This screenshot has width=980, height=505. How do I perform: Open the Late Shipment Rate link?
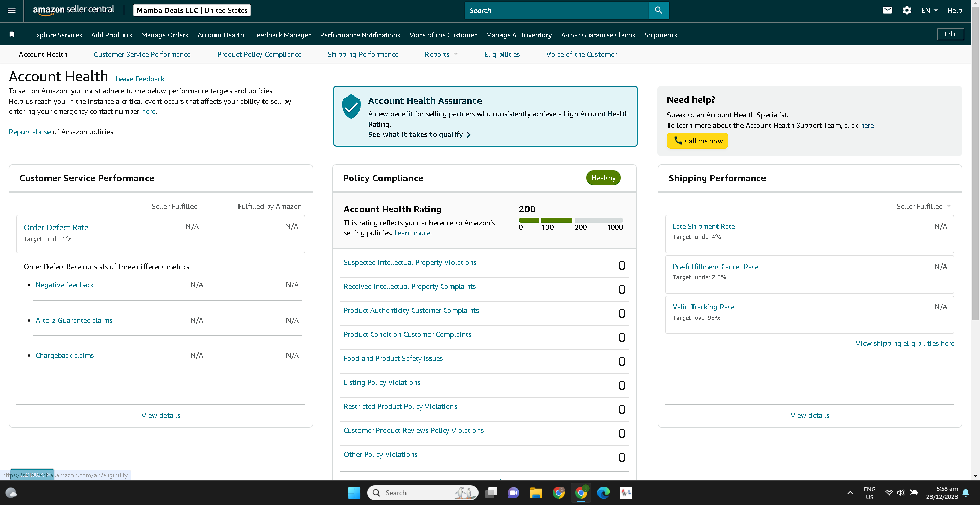704,226
